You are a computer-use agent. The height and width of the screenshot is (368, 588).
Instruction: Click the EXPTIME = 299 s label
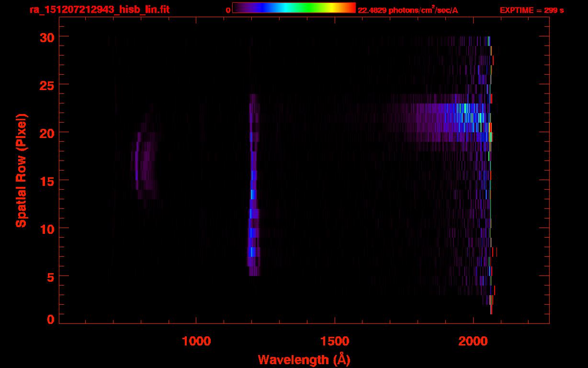[x=531, y=11]
